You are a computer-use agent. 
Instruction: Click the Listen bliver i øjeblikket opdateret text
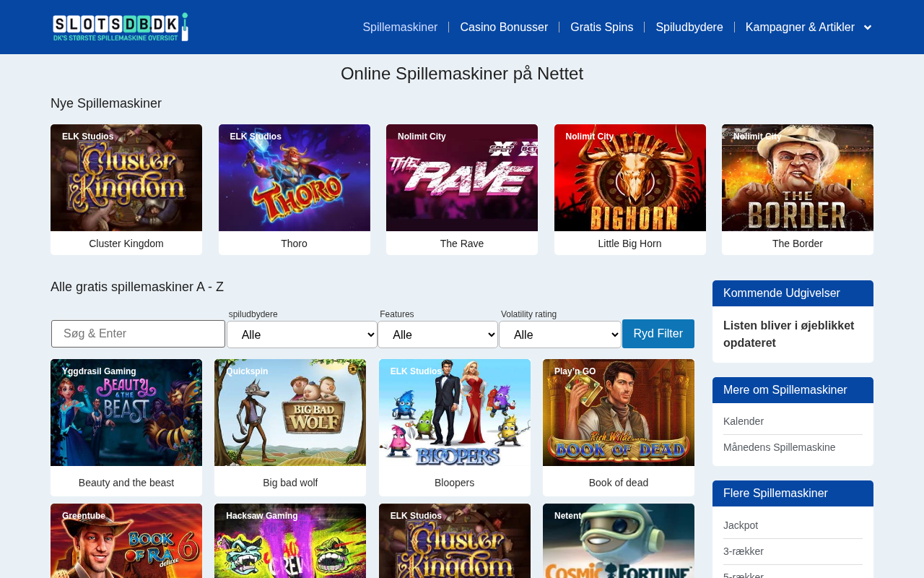pyautogui.click(x=789, y=334)
